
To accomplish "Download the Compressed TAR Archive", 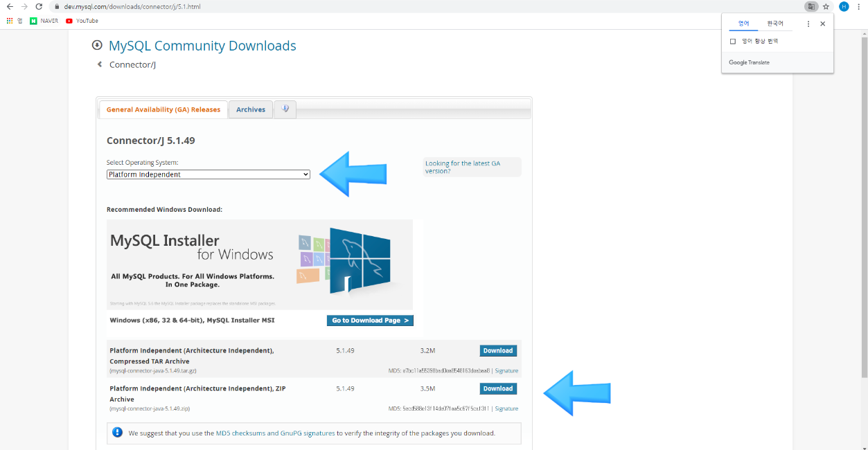I will pyautogui.click(x=498, y=350).
